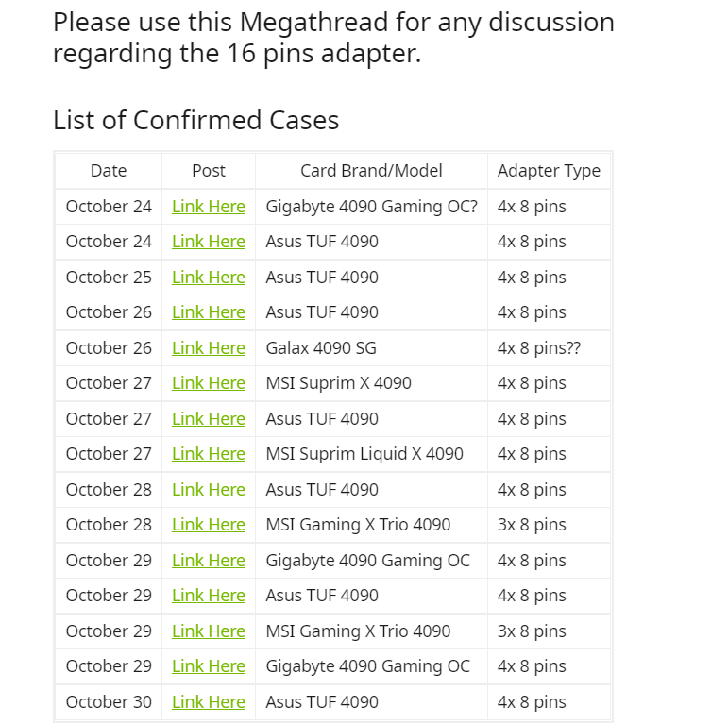Select the Card Brand/Model column header

[371, 171]
